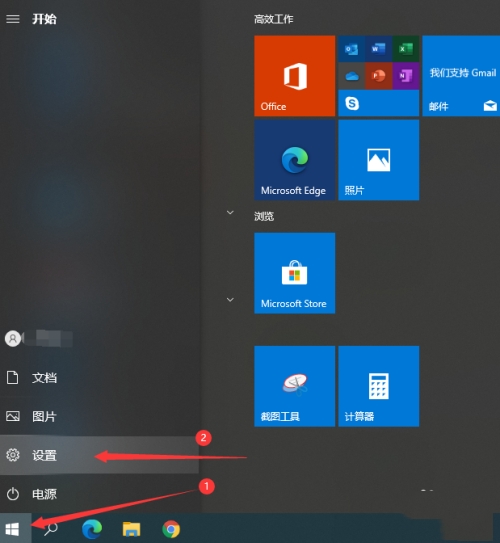The width and height of the screenshot is (500, 543).
Task: Open Microsoft Edge from the taskbar
Action: click(92, 529)
